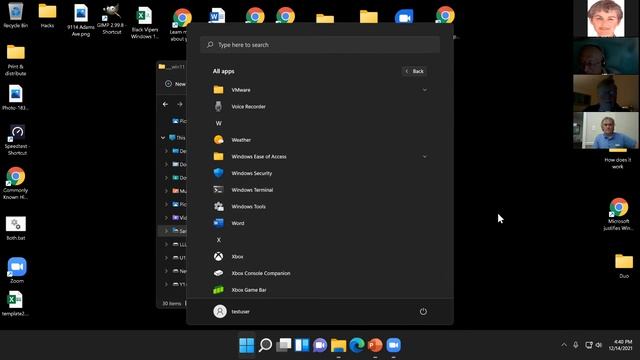
Task: Select Both.bat desktop file
Action: pos(16,228)
